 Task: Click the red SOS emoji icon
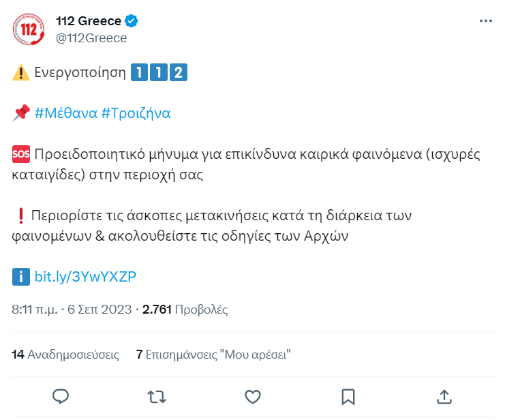(21, 154)
